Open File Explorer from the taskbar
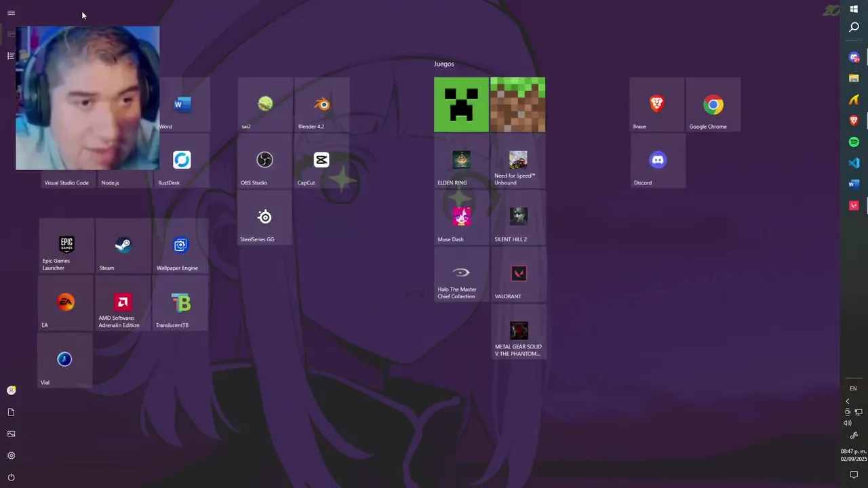This screenshot has height=488, width=868. pyautogui.click(x=854, y=79)
